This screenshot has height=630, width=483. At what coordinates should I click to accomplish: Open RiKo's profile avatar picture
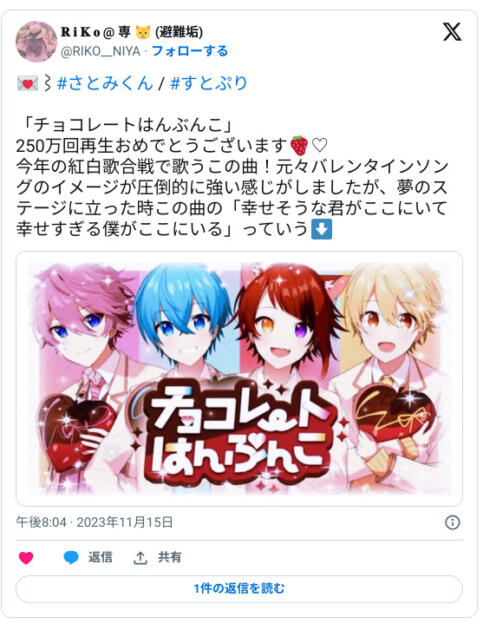pyautogui.click(x=36, y=41)
